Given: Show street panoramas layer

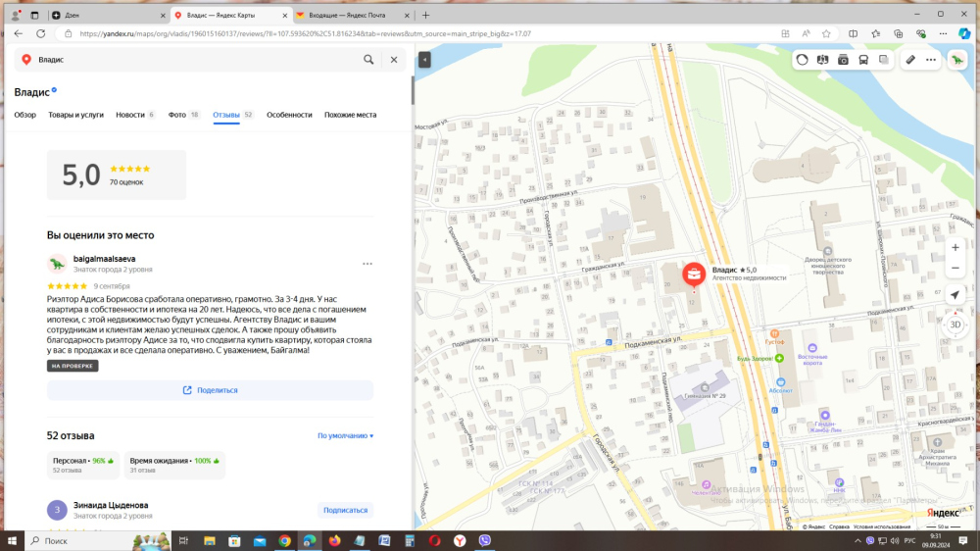Looking at the screenshot, I should click(843, 60).
